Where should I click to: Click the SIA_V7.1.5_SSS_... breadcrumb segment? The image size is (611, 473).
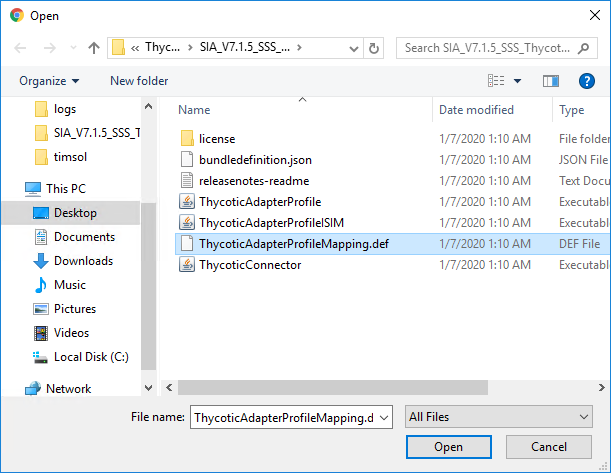(245, 48)
